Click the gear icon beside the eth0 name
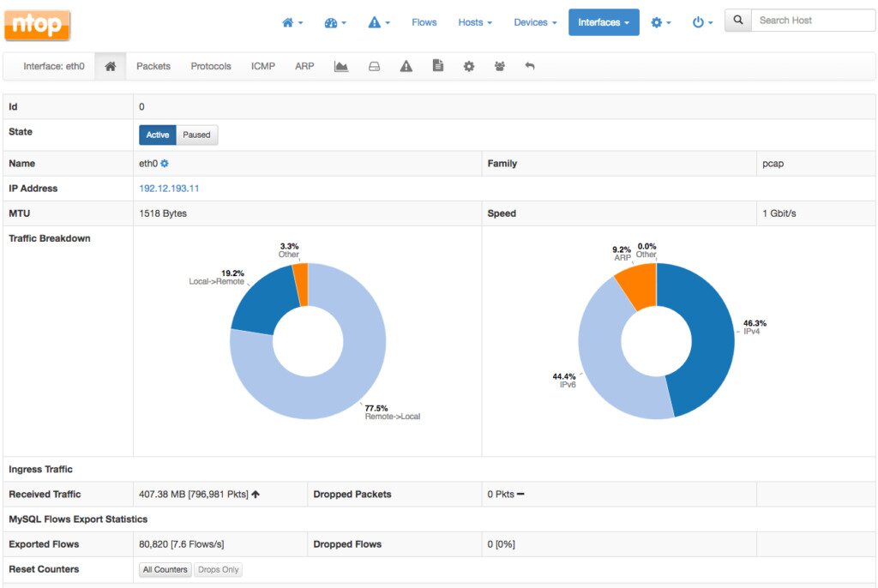The width and height of the screenshot is (878, 588). pyautogui.click(x=163, y=163)
